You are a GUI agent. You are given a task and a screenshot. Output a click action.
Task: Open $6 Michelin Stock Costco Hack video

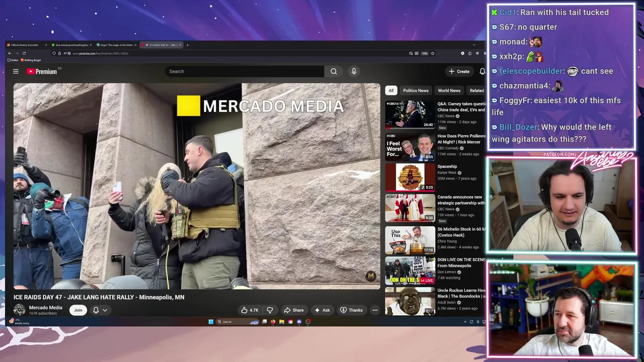(410, 239)
